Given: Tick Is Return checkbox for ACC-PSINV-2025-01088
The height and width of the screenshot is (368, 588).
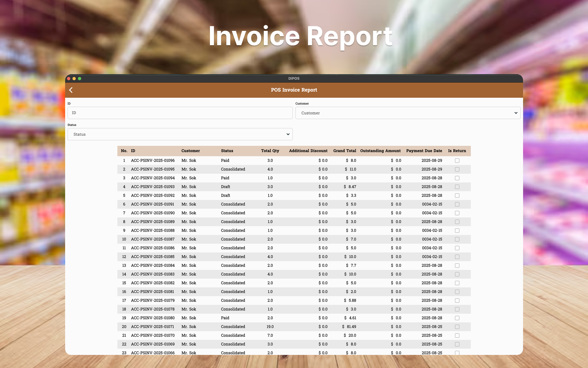Looking at the screenshot, I should pos(457,231).
